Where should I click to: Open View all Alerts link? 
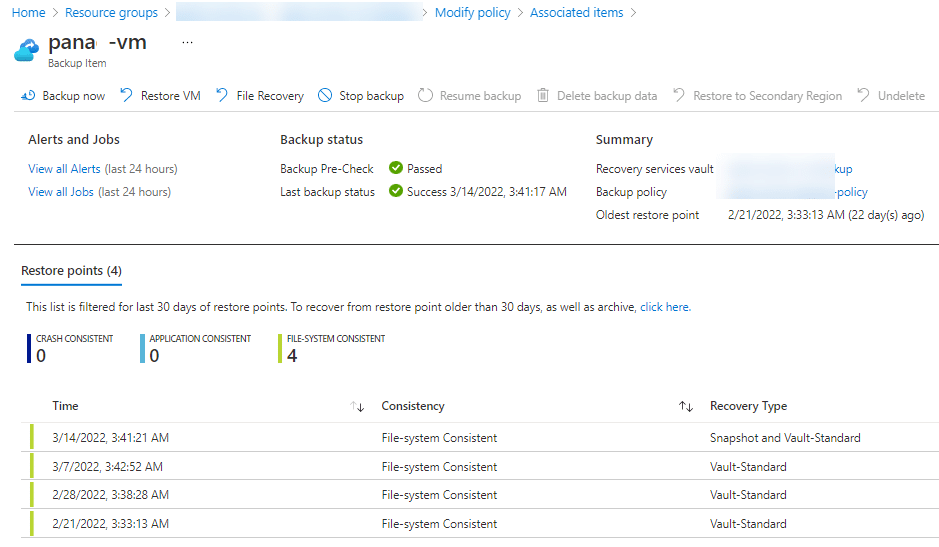(64, 169)
